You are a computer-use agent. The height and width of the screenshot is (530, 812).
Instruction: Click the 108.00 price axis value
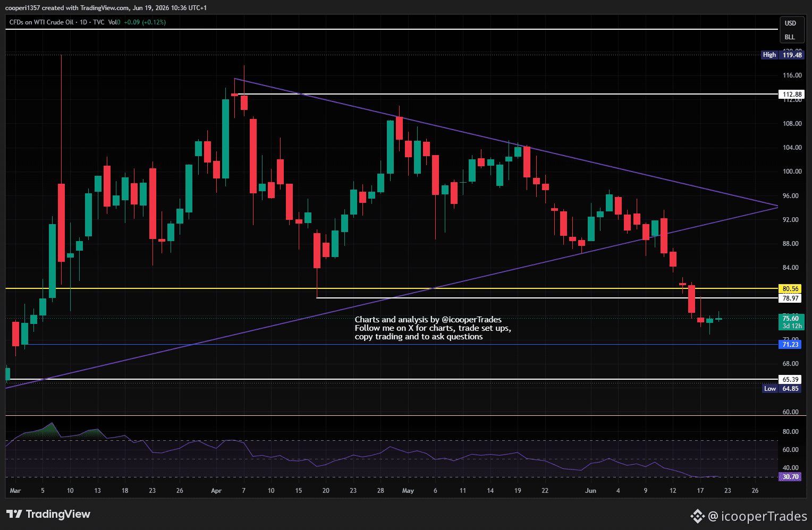792,124
